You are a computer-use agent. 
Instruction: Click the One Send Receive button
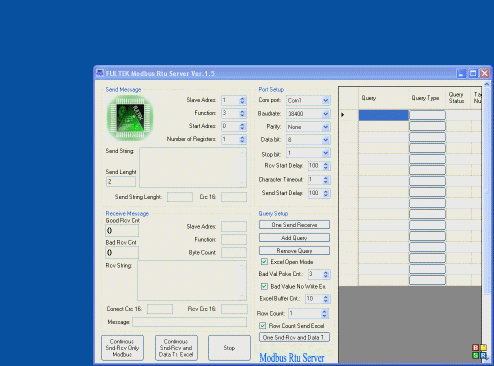(x=294, y=225)
